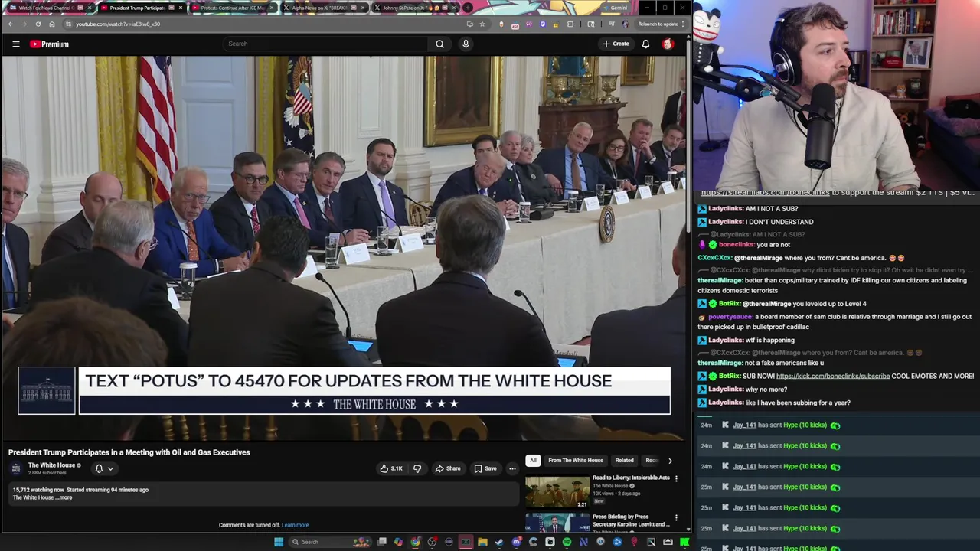This screenshot has width=980, height=551.
Task: Open more actions ellipsis under video
Action: pyautogui.click(x=512, y=468)
